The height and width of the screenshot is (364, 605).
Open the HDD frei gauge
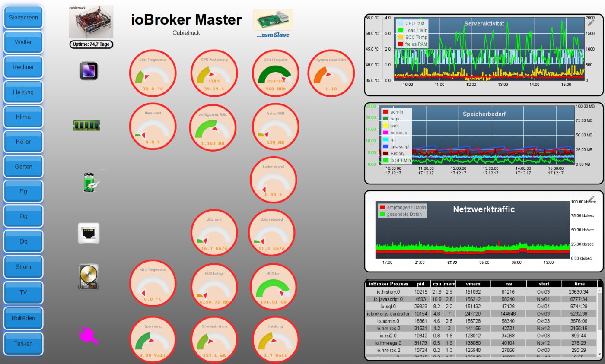(273, 287)
